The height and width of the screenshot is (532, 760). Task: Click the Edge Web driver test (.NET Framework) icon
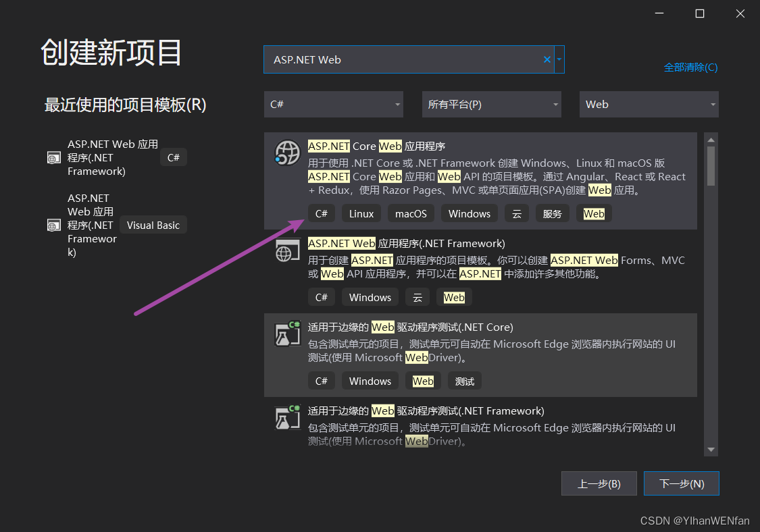click(287, 417)
